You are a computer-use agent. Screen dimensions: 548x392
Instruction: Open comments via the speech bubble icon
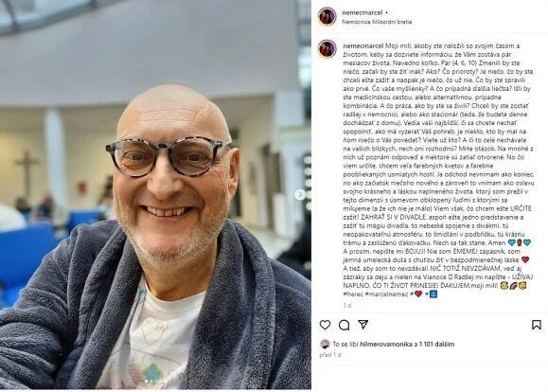[345, 325]
